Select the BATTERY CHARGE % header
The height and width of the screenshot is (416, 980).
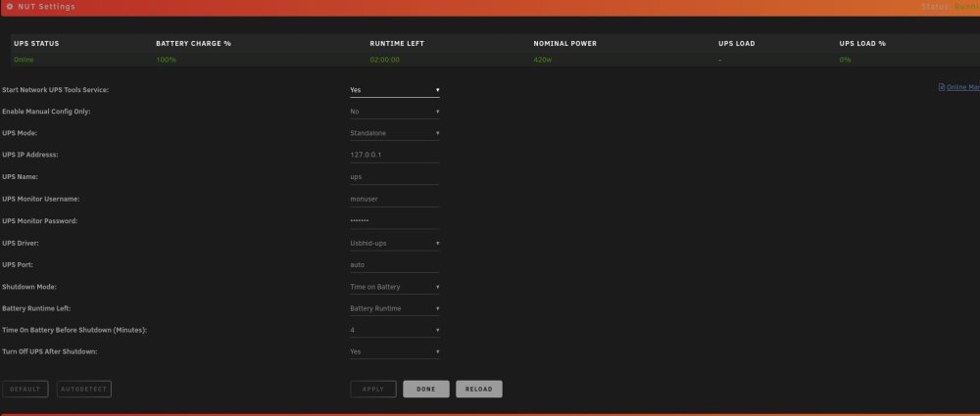click(x=193, y=44)
